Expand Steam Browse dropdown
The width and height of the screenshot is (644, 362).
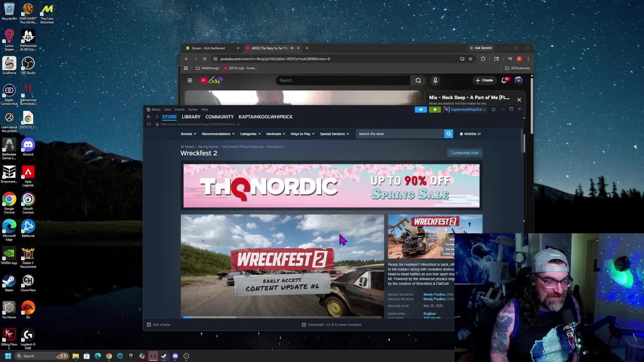pyautogui.click(x=189, y=134)
